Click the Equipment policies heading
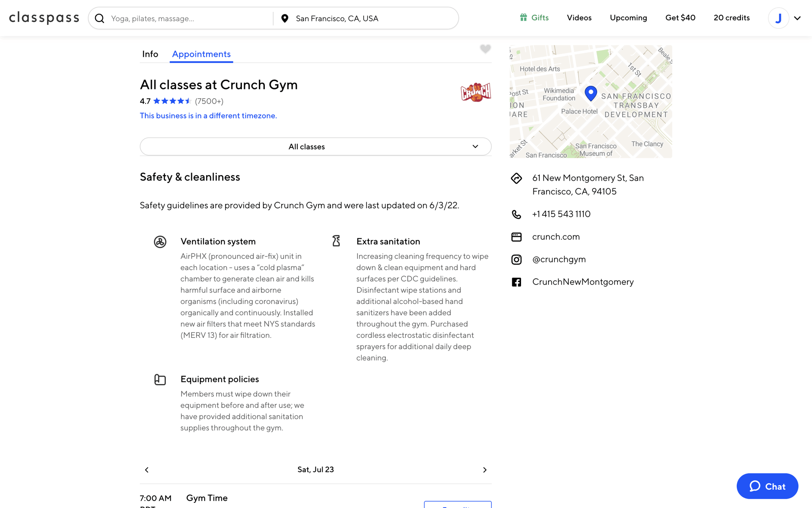 point(219,379)
